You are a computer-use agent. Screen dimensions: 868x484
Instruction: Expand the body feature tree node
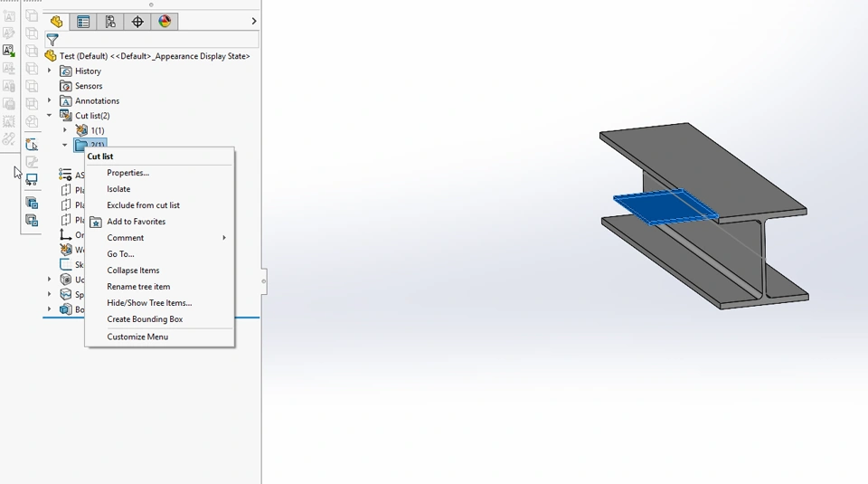pos(49,309)
